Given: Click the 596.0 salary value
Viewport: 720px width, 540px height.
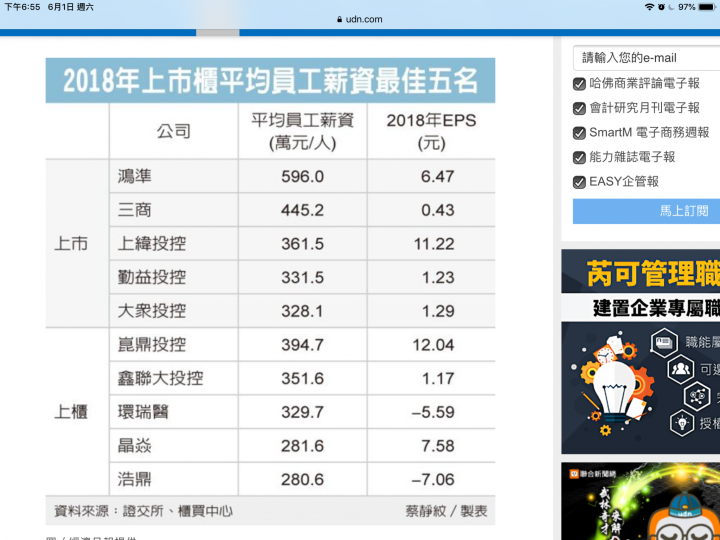Looking at the screenshot, I should click(x=303, y=177).
